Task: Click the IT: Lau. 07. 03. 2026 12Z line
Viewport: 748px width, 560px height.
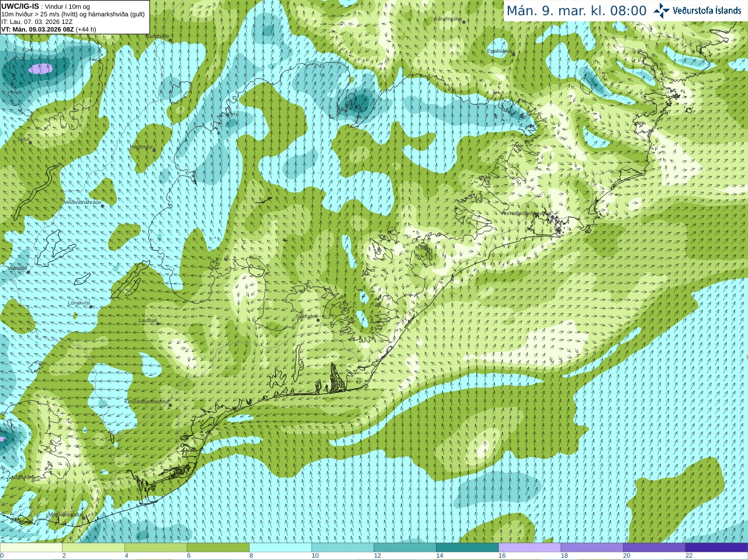Action: [37, 22]
